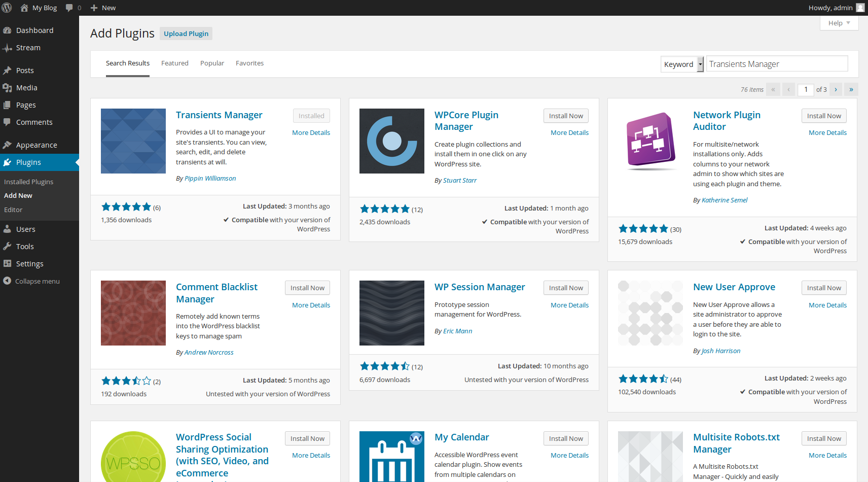
Task: Go to the next results page
Action: click(836, 90)
